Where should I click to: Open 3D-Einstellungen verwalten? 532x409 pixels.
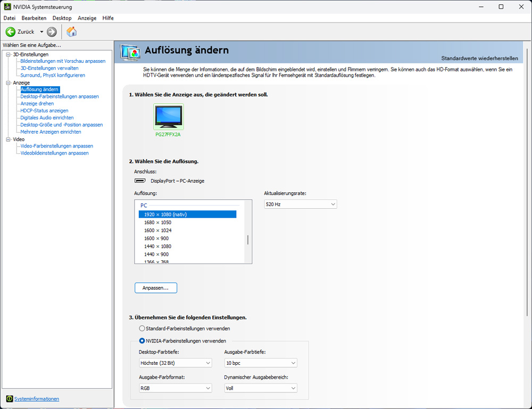[x=49, y=68]
